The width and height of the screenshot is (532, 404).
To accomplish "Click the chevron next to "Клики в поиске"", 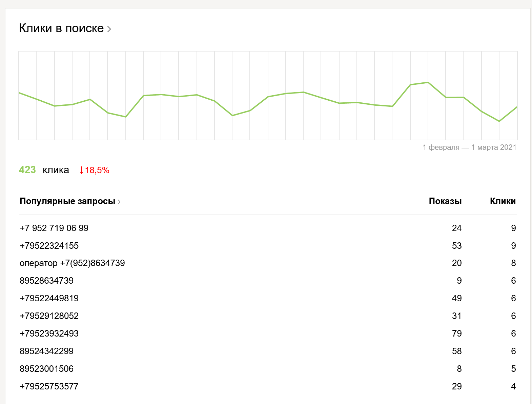I will tap(109, 29).
